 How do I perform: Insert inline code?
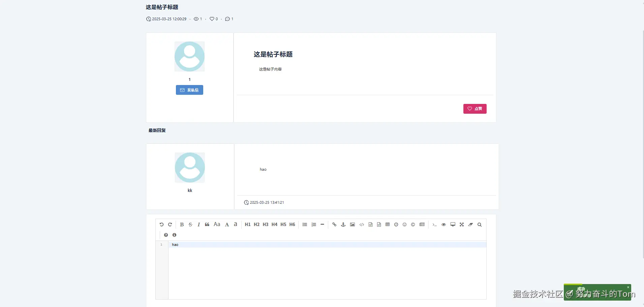[362, 225]
